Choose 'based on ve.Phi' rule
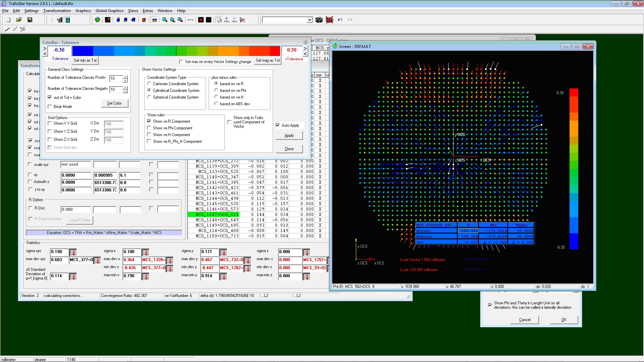 coord(216,90)
